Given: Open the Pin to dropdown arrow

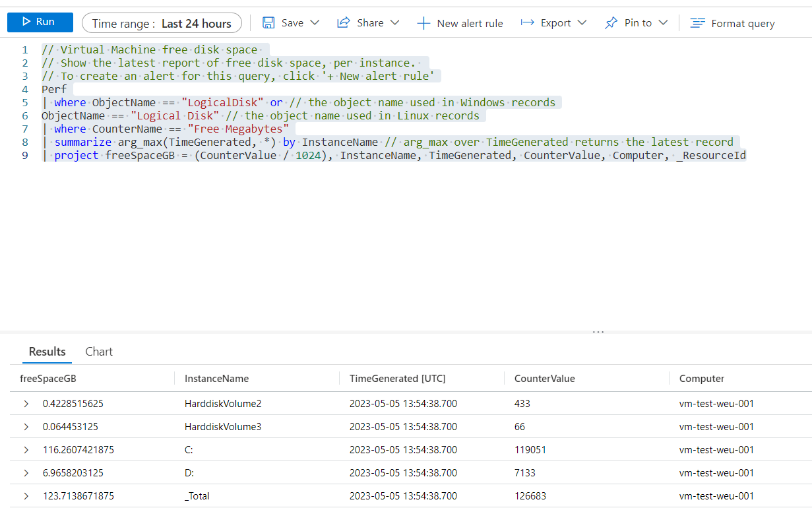Looking at the screenshot, I should pyautogui.click(x=663, y=22).
